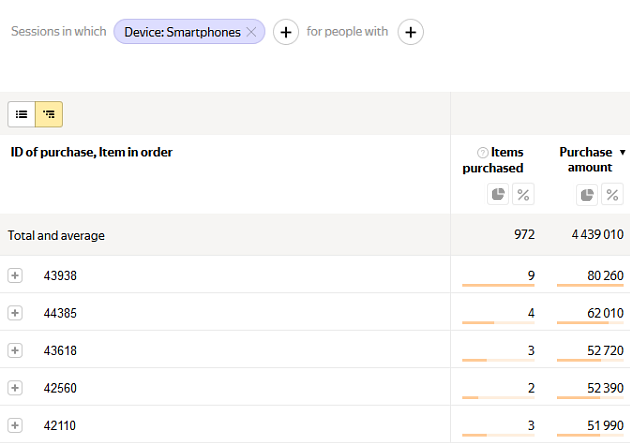Expand purchase 42110 row
The image size is (630, 443).
15,425
